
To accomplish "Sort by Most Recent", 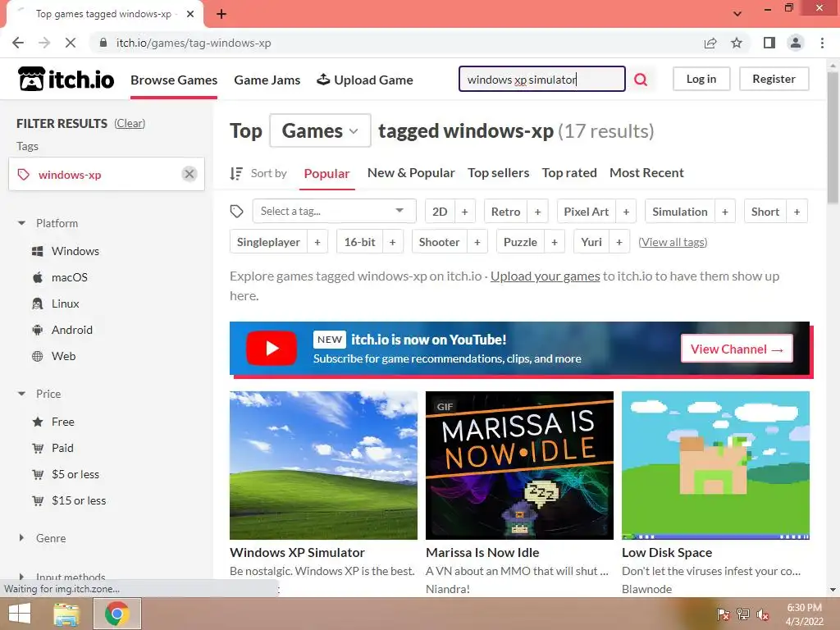I will point(646,173).
